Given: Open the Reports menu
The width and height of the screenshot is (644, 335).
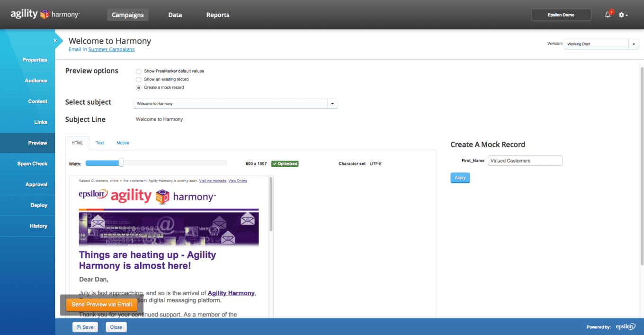Looking at the screenshot, I should coord(218,15).
